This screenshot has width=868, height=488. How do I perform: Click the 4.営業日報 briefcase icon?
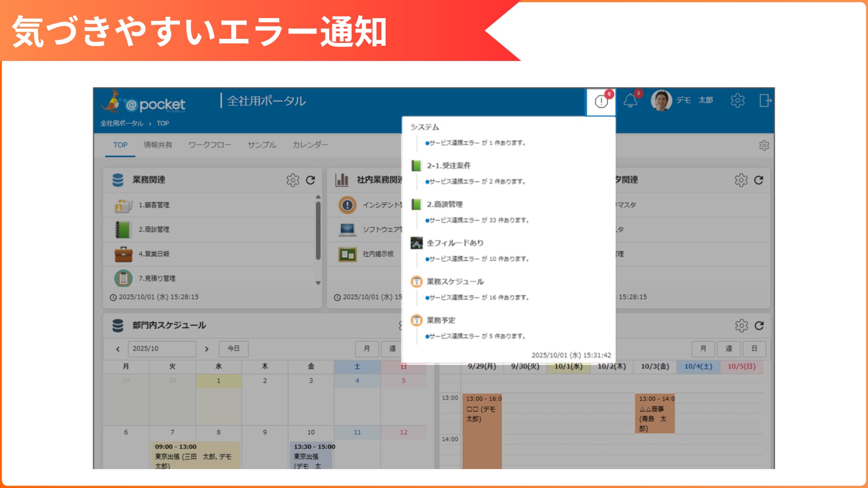click(x=123, y=254)
